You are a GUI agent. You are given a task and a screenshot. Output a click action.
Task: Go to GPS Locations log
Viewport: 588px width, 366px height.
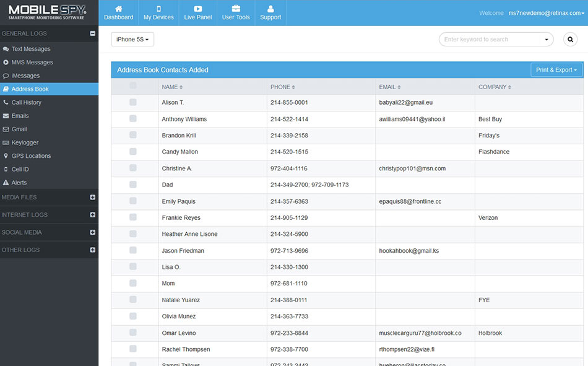(x=31, y=156)
